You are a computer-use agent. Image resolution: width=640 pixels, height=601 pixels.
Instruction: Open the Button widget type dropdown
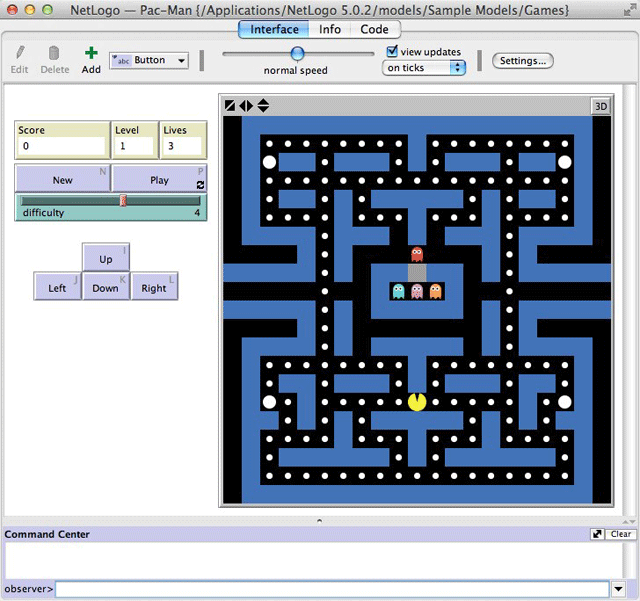[149, 60]
